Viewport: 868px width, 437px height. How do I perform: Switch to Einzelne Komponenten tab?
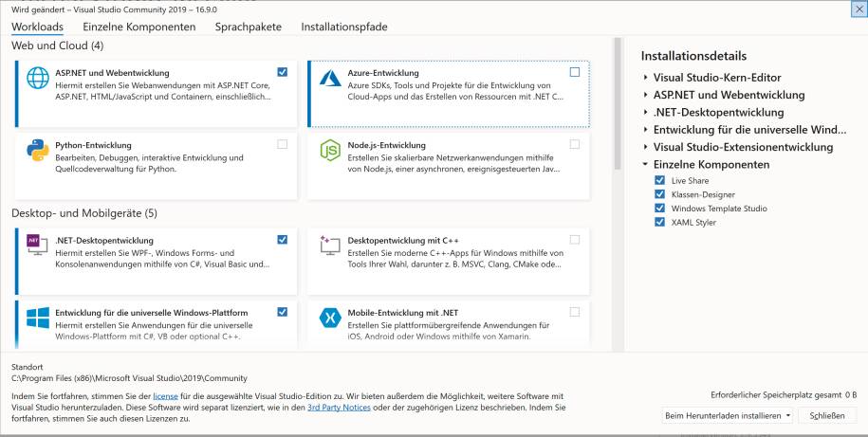(139, 27)
